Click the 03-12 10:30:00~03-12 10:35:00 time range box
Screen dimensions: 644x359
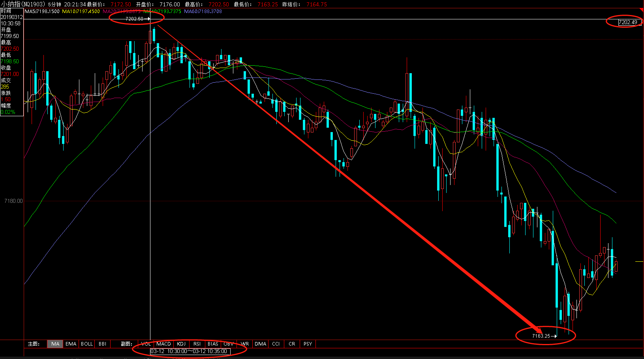[x=190, y=351]
